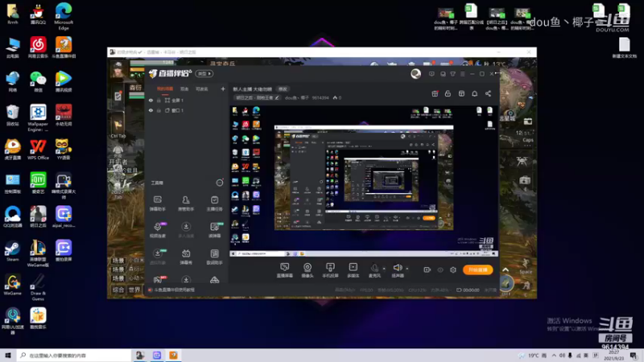Open the orange Douyu app in taskbar
The height and width of the screenshot is (362, 644).
(173, 356)
